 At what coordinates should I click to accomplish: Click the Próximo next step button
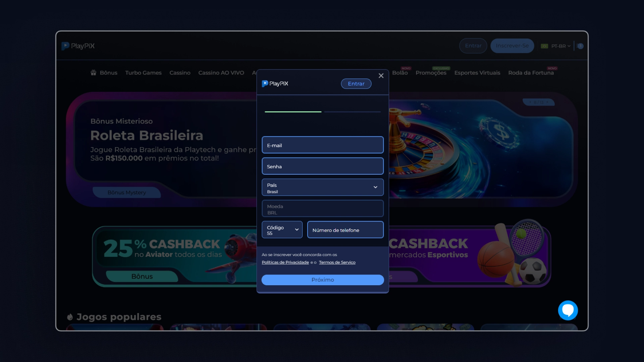pos(323,279)
